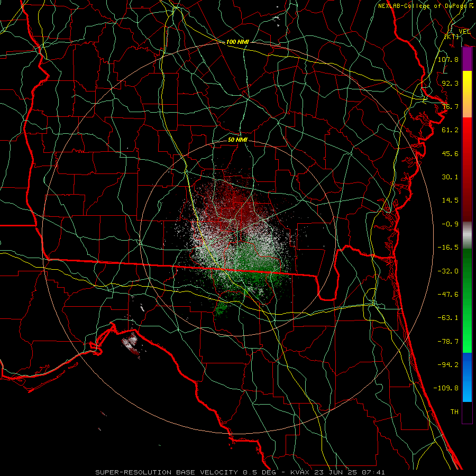Image resolution: width=476 pixels, height=476 pixels.
Task: Click the 100 NMI range ring label
Action: coord(237,42)
